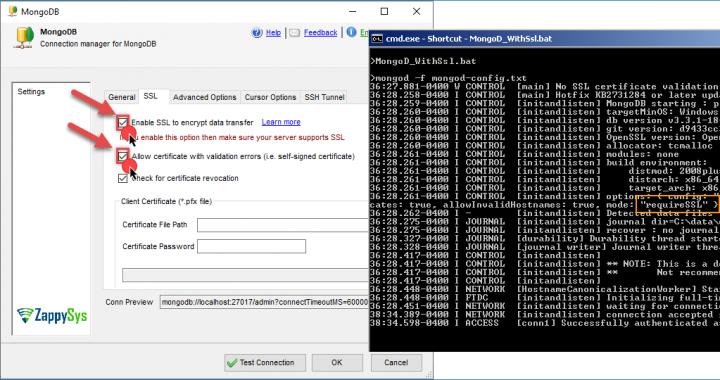Enable SSL to encrypt data transfer checkbox
Screen dimensions: 720x380
[122, 122]
